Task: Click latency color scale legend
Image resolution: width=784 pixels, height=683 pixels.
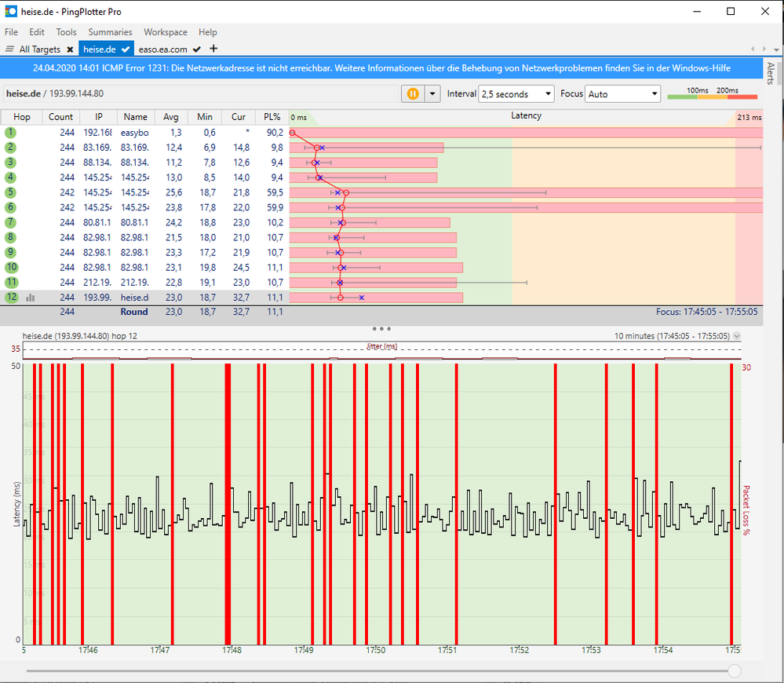Action: [x=712, y=97]
